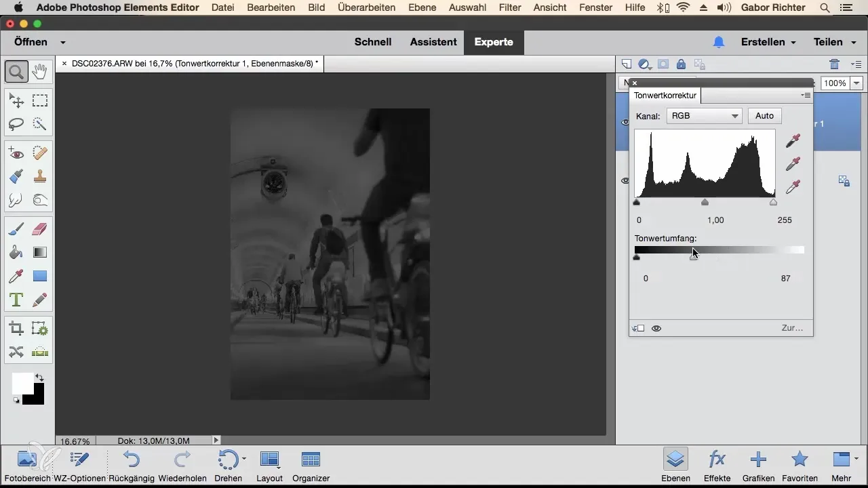The height and width of the screenshot is (488, 868).
Task: Switch to the Schnell tab
Action: (373, 42)
